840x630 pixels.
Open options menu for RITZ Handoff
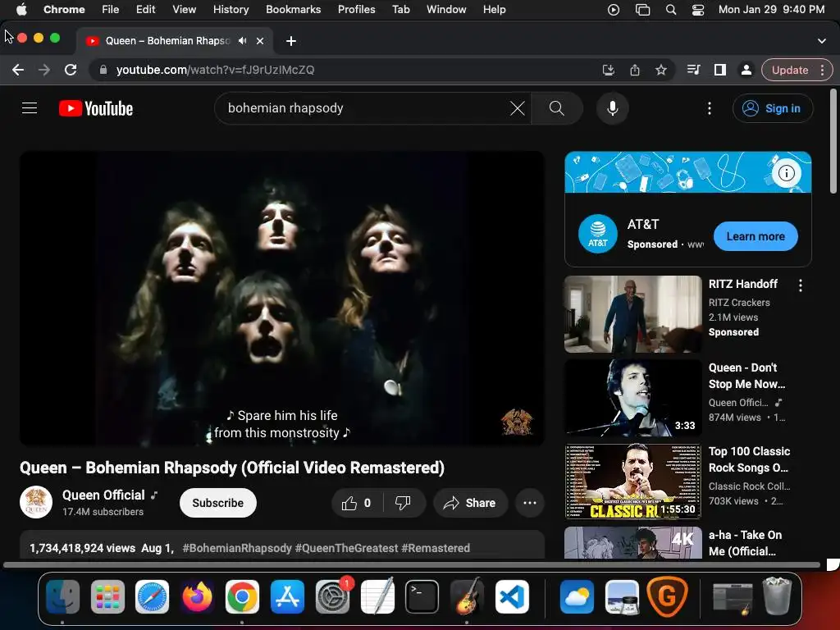pyautogui.click(x=801, y=285)
